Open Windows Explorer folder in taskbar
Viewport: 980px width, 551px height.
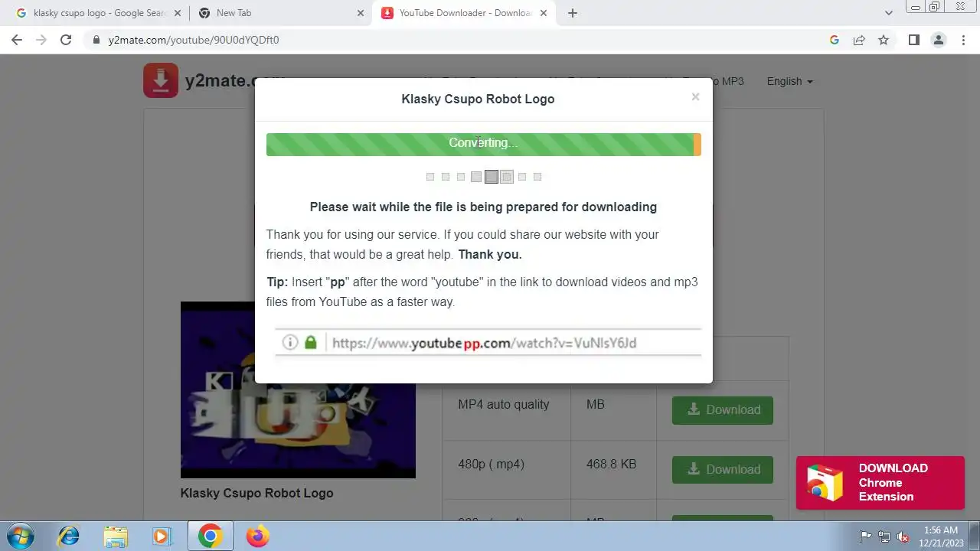[116, 536]
